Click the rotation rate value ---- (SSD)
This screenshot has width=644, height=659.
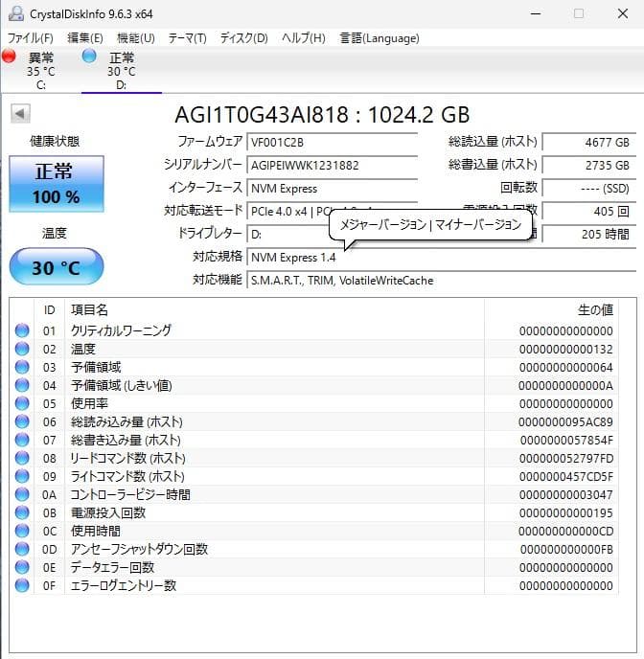point(589,189)
